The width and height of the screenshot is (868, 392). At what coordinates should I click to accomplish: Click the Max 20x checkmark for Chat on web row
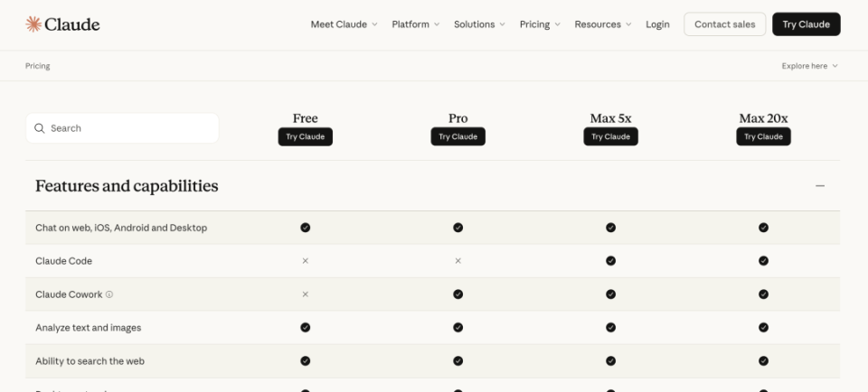pos(763,228)
